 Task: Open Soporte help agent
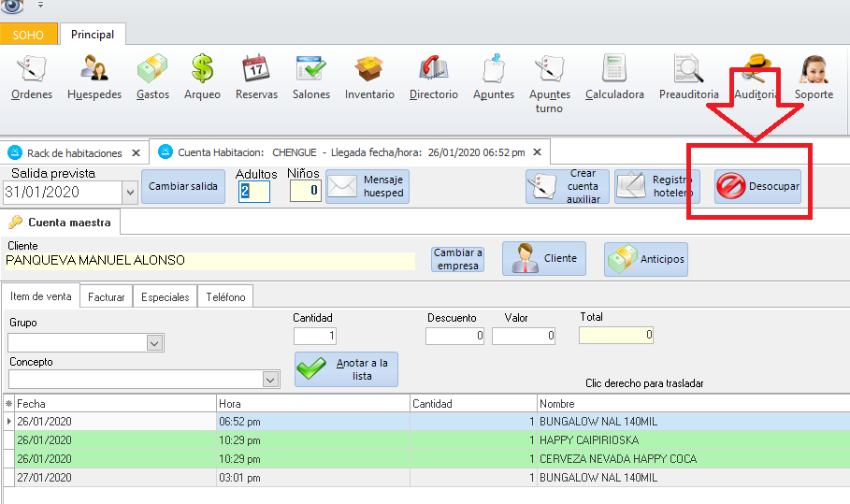click(x=814, y=78)
